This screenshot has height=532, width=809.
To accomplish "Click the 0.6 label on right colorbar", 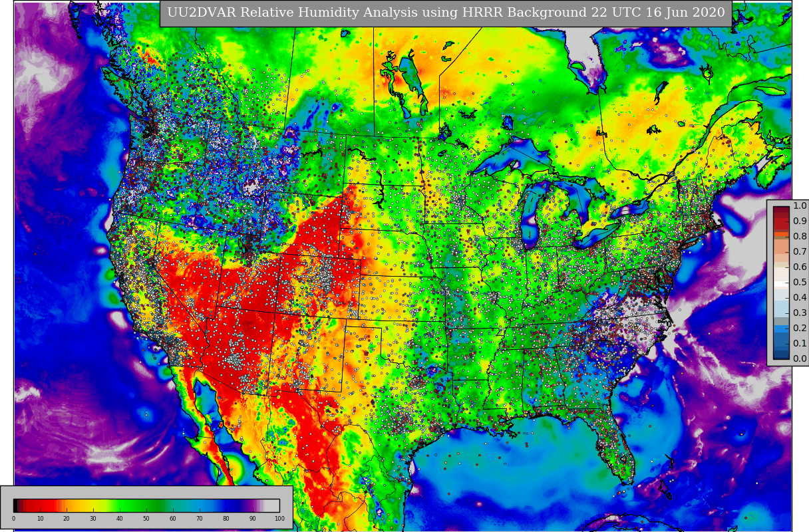I will [800, 267].
